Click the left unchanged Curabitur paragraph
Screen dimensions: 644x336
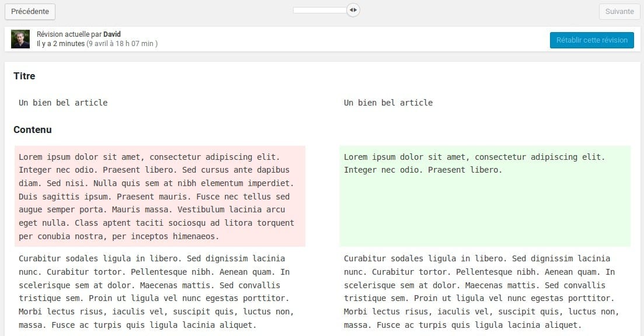(156, 292)
